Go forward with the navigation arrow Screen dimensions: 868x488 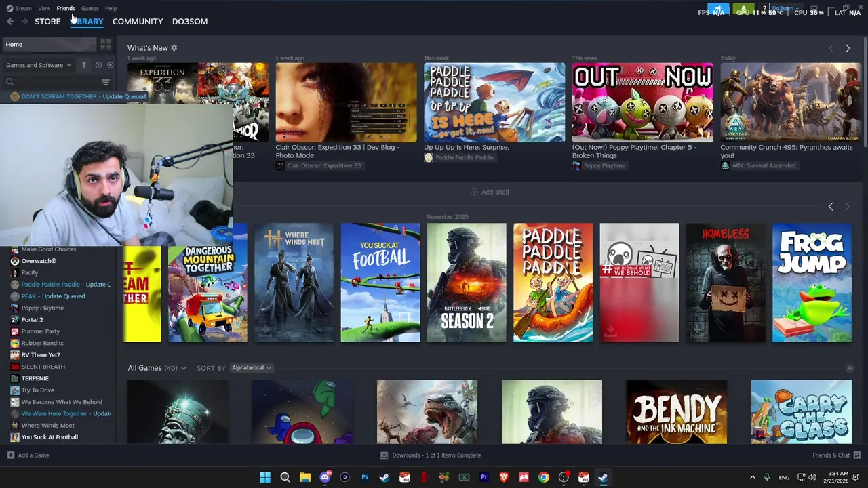(x=24, y=22)
